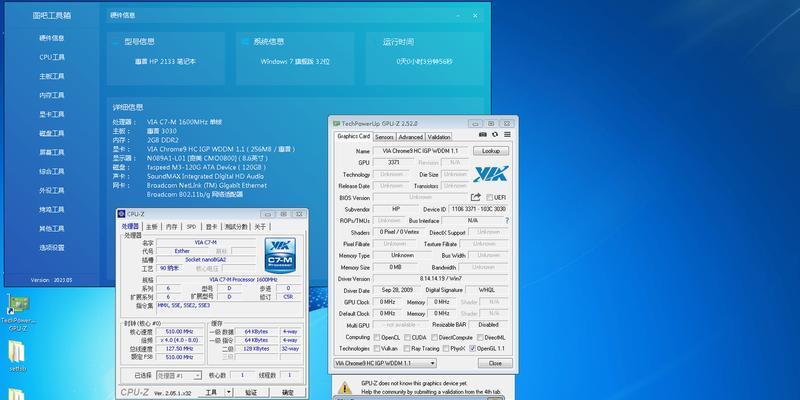Select 屏幕工具 in the toolbox sidebar
Screen dimensions: 800x400
(x=52, y=153)
